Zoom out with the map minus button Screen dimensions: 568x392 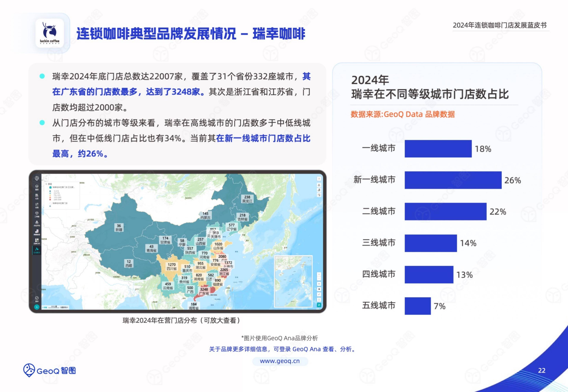click(319, 279)
